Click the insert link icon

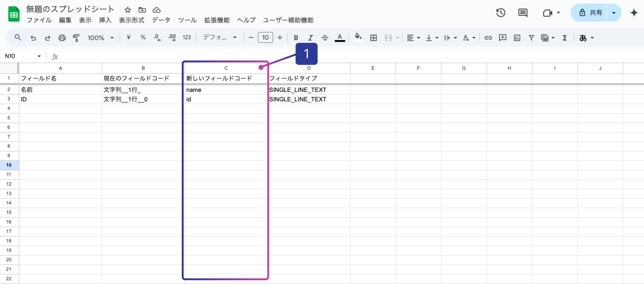tap(488, 38)
